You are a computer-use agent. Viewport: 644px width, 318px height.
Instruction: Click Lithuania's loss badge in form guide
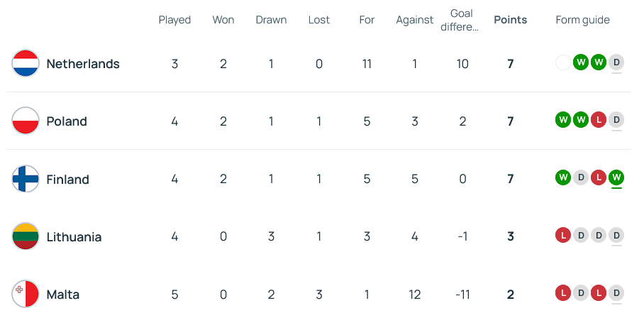click(564, 234)
